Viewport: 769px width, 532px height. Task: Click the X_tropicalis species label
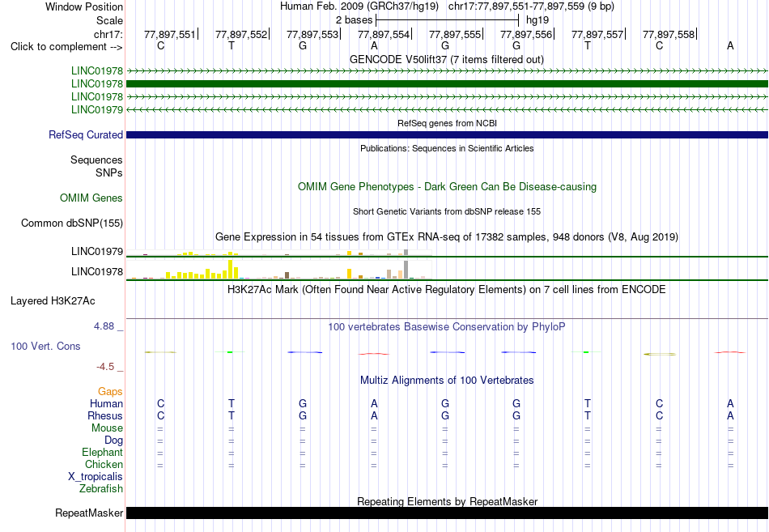point(96,477)
